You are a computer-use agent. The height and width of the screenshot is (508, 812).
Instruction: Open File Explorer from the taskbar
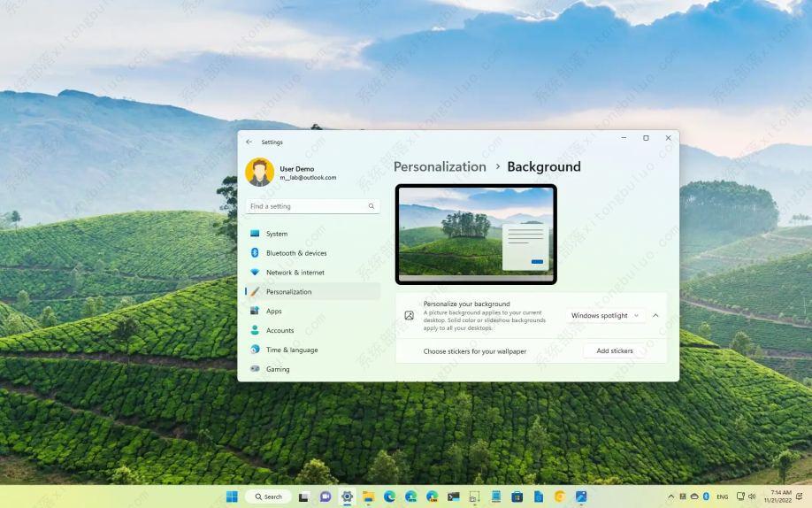click(x=368, y=496)
